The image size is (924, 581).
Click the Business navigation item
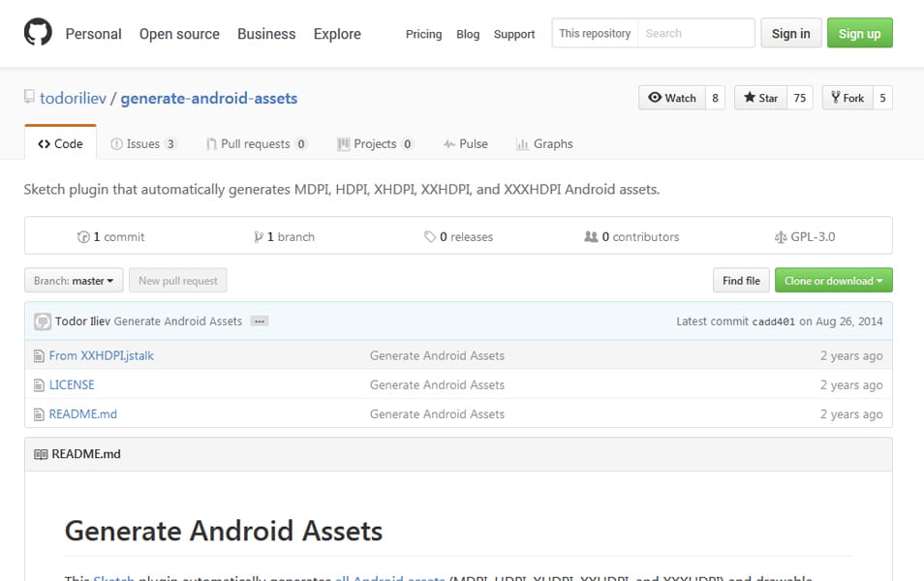pos(266,34)
